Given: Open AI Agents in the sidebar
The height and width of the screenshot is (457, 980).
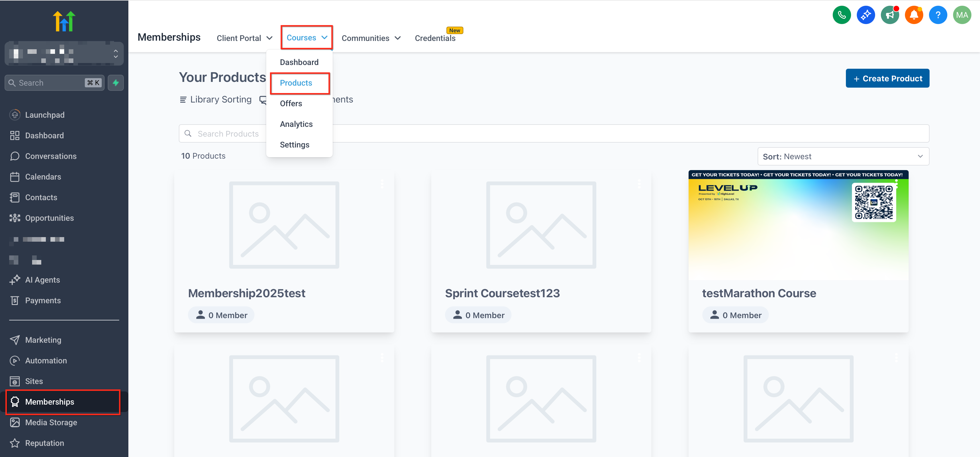Looking at the screenshot, I should [42, 280].
